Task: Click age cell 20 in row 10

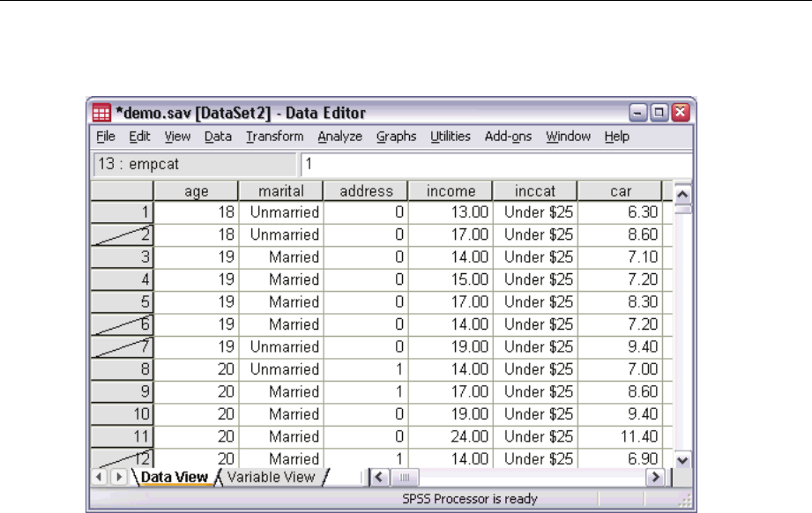Action: [197, 414]
